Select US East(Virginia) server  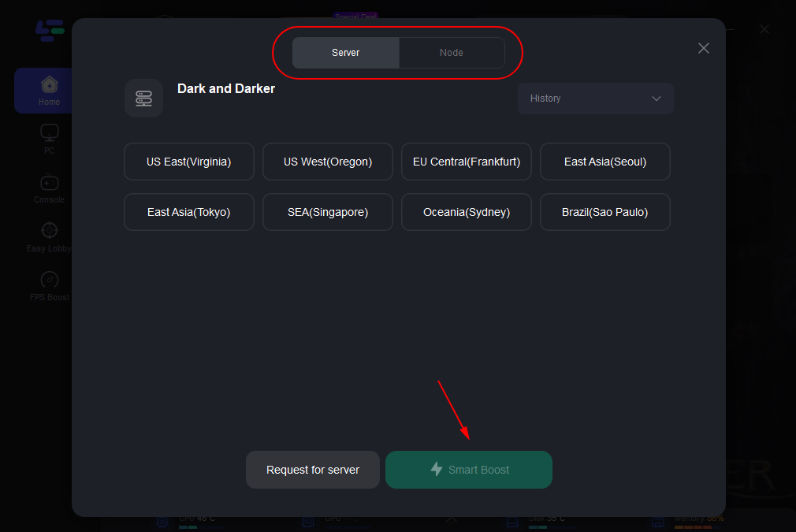(x=189, y=162)
